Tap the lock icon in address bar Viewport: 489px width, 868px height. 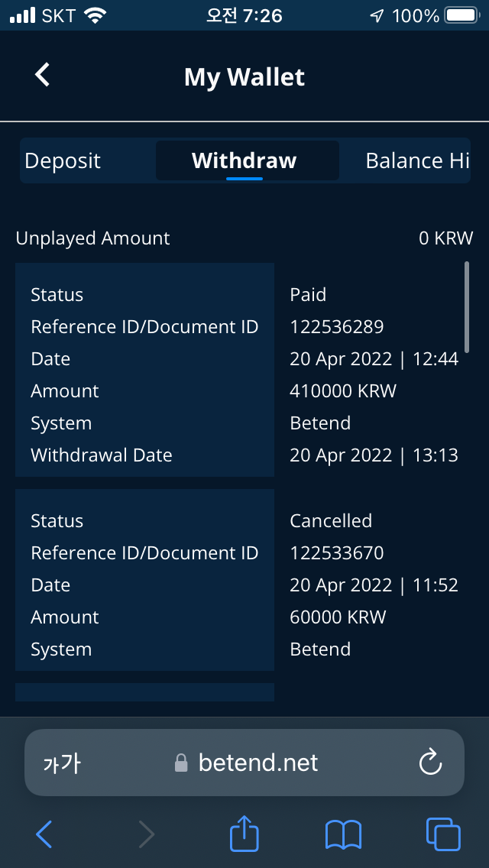[x=181, y=763]
